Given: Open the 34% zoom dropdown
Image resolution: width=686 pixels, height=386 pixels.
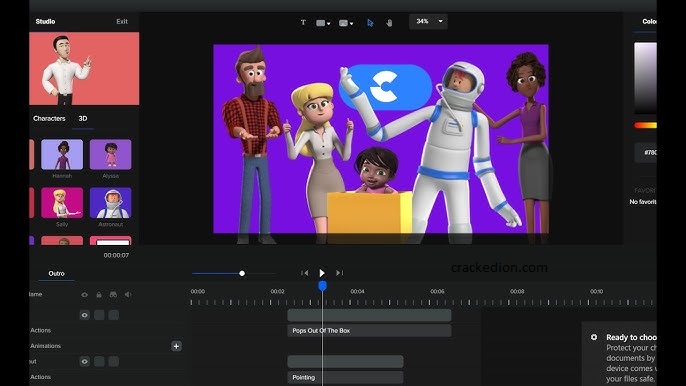Looking at the screenshot, I should click(x=428, y=21).
